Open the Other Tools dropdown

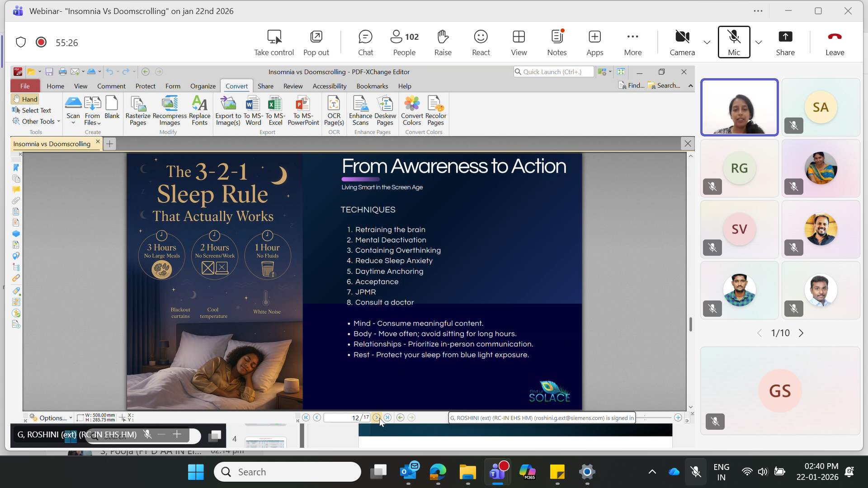(x=37, y=121)
